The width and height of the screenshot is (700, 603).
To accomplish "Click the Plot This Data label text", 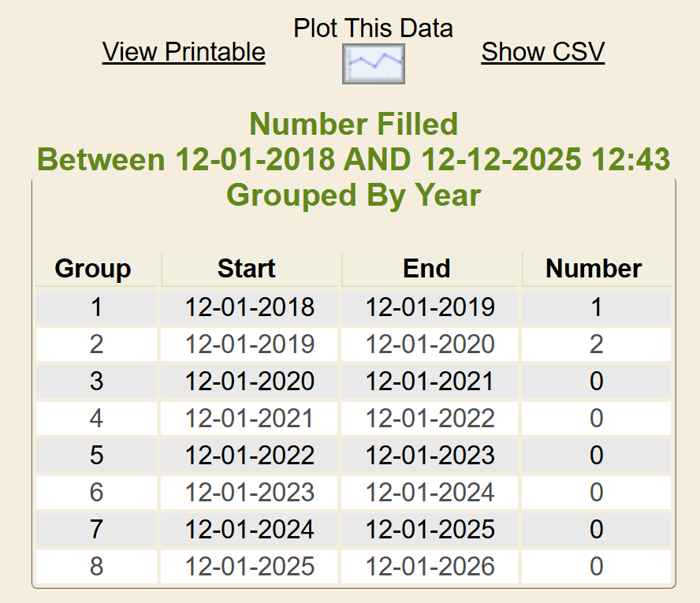I will 373,28.
